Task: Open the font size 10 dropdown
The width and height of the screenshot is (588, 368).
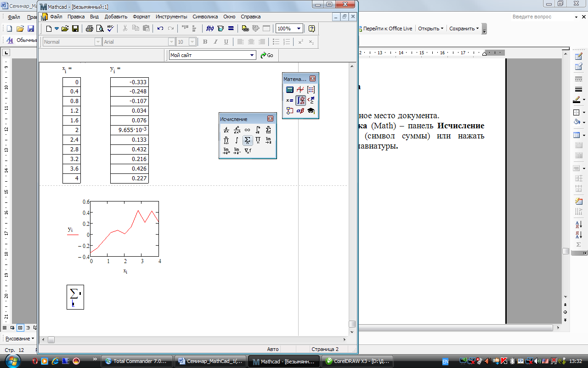Action: pos(193,42)
